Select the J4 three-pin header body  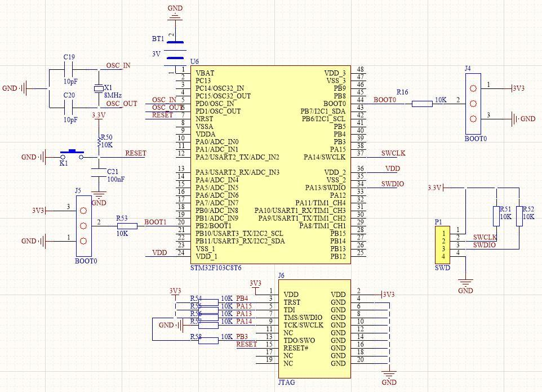click(473, 104)
